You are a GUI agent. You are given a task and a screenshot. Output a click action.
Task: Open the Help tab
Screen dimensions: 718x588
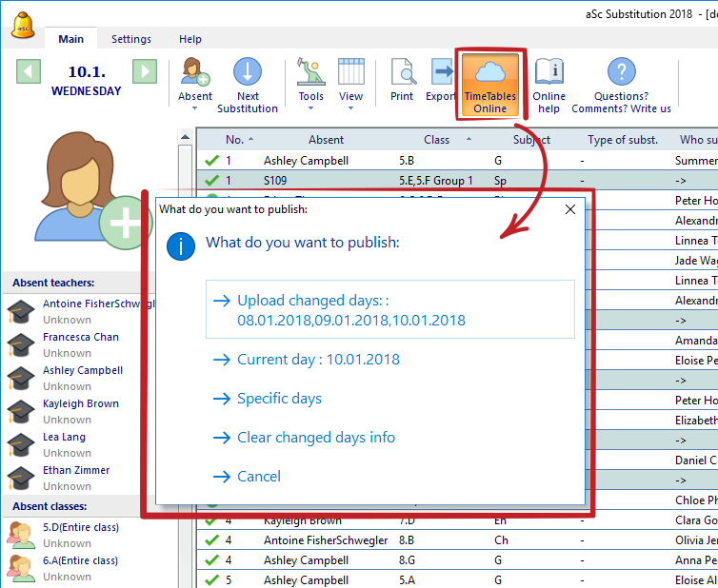190,39
